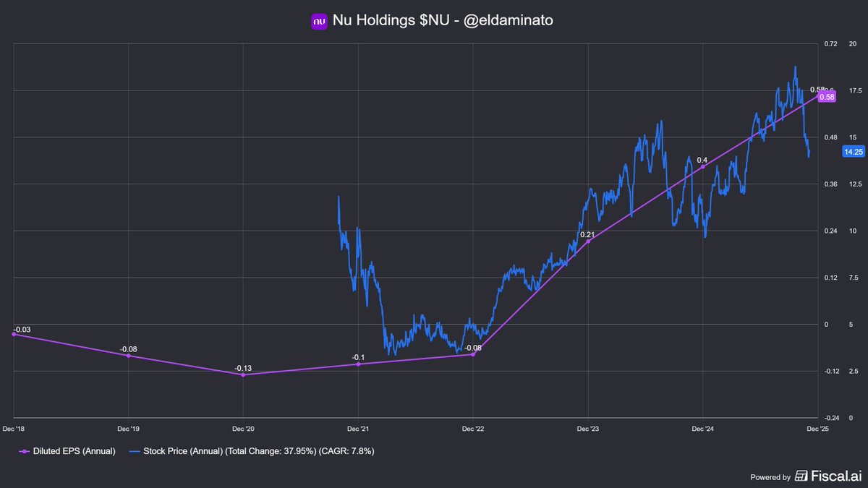Click the Dec '23 x-axis label
This screenshot has height=488, width=868.
click(x=587, y=428)
